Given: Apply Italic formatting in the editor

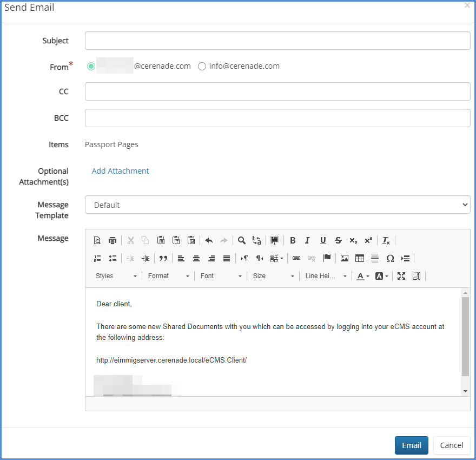Looking at the screenshot, I should click(307, 241).
